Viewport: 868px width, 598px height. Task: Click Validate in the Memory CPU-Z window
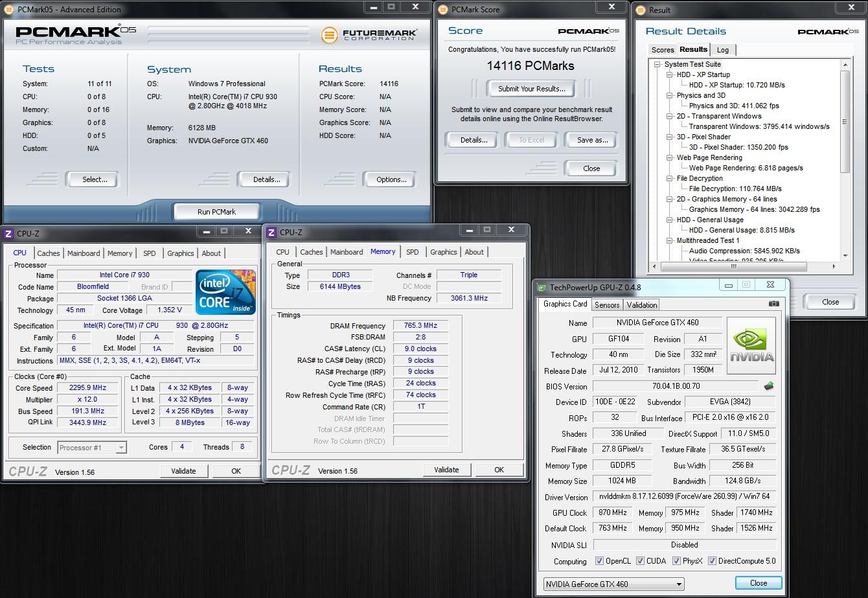(x=446, y=470)
